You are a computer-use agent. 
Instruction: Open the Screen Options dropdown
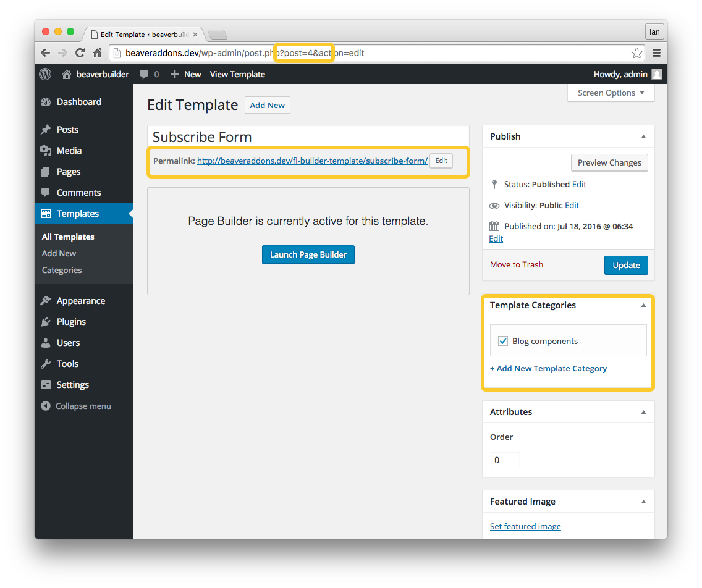tap(611, 93)
